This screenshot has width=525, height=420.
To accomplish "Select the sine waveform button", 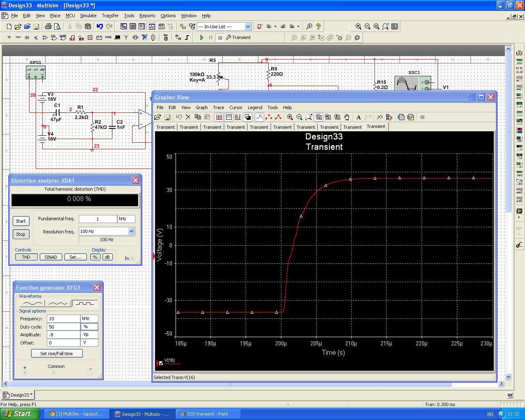I will (32, 304).
